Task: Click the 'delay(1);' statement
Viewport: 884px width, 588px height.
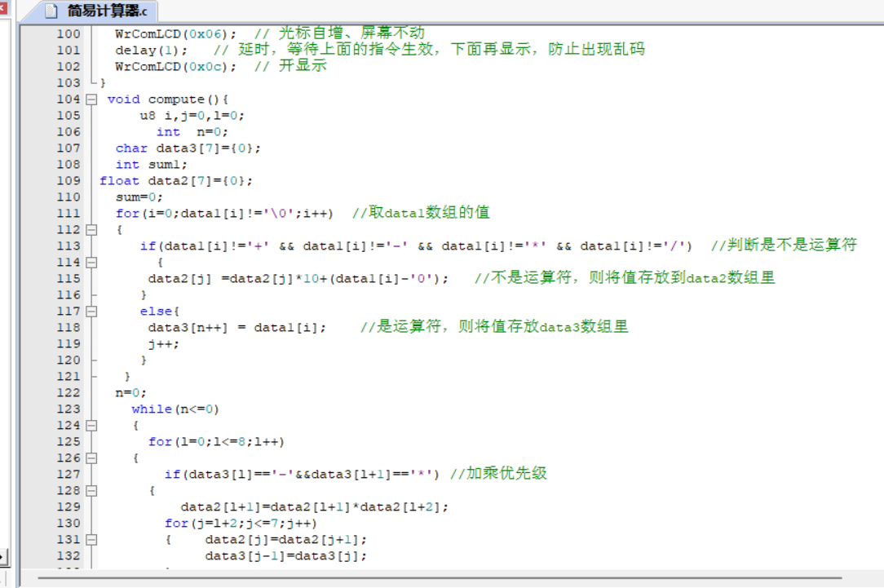Action: [151, 51]
